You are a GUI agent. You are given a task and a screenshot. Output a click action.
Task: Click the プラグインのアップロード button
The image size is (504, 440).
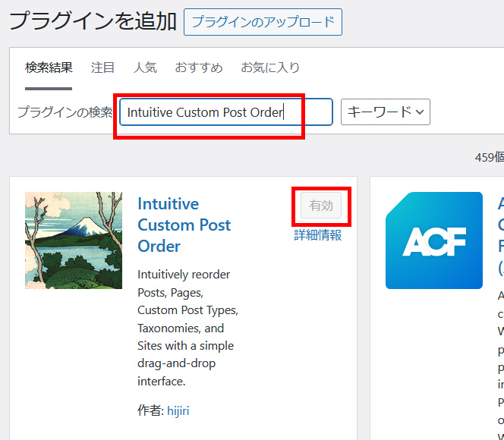click(263, 22)
